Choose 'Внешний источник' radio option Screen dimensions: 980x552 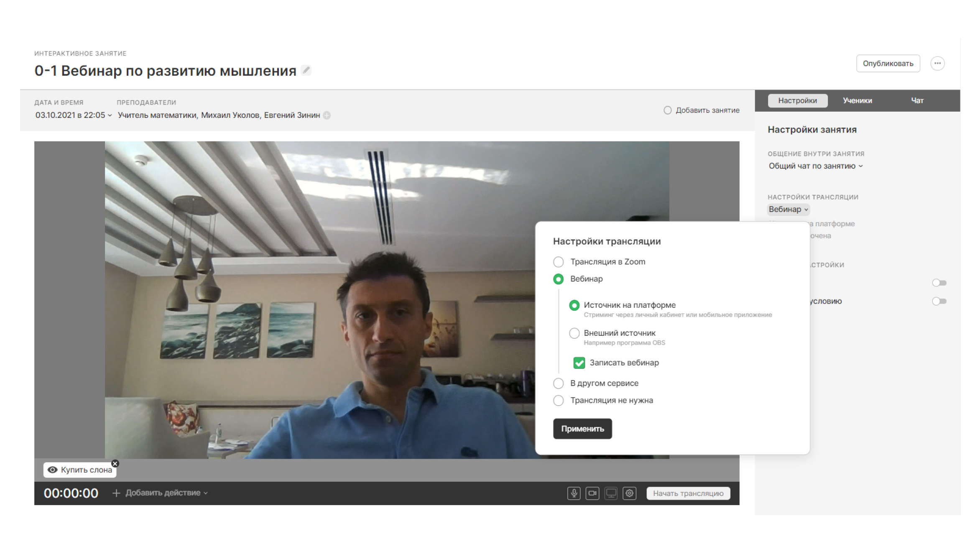click(x=574, y=333)
